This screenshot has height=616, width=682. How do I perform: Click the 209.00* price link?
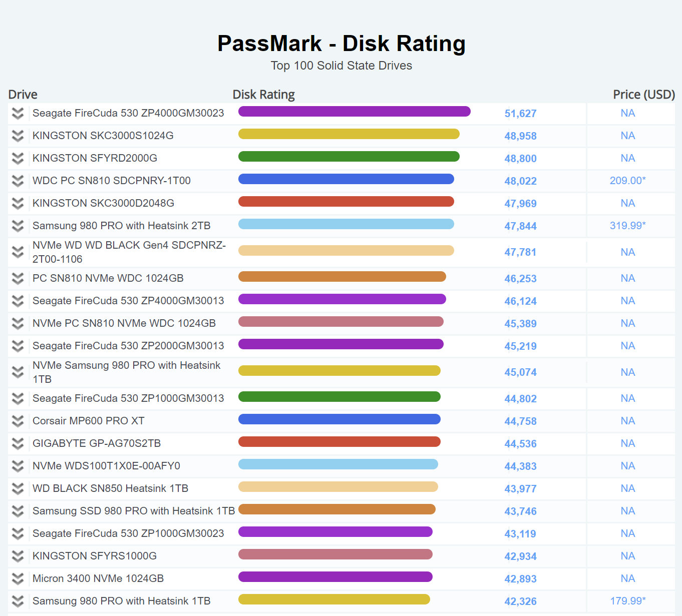(627, 181)
